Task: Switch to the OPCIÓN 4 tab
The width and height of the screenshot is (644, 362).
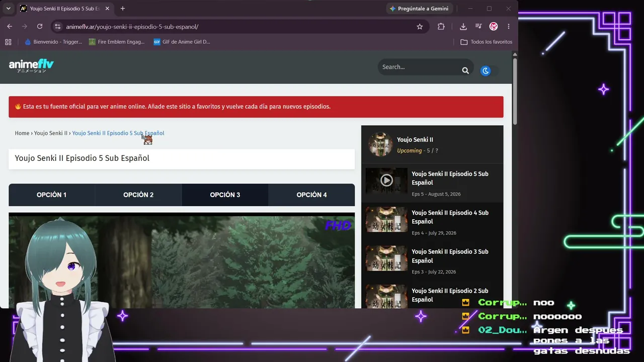Action: coord(311,195)
